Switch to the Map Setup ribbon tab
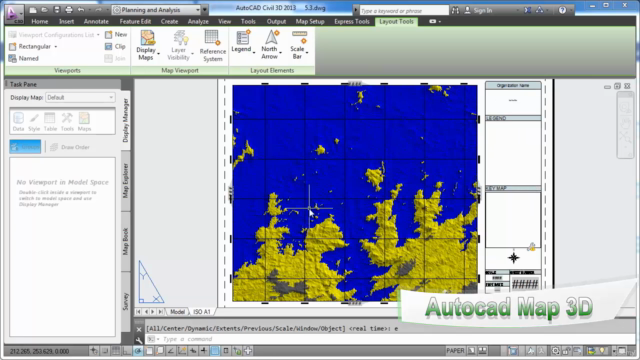640x360 pixels. pyautogui.click(x=310, y=21)
